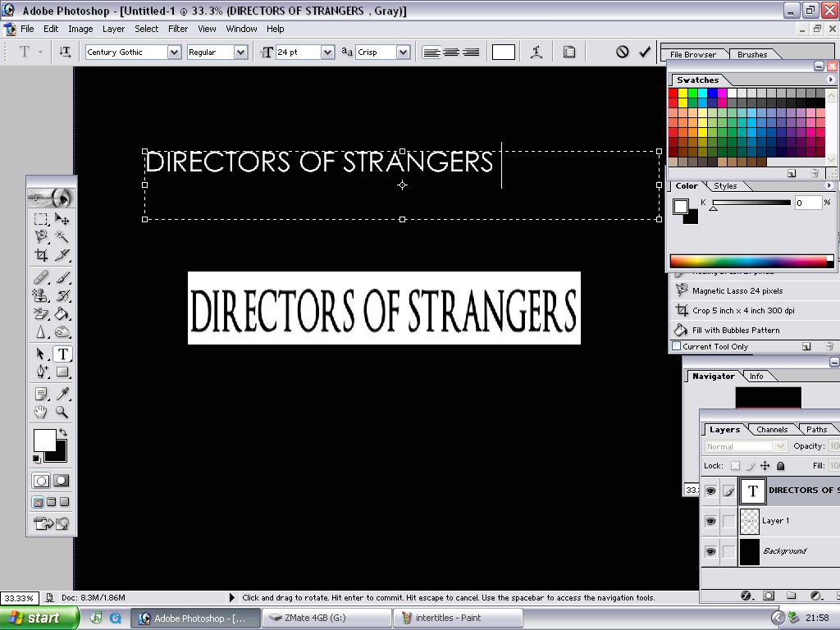Open the font style Regular dropdown
This screenshot has height=630, width=840.
pyautogui.click(x=240, y=52)
